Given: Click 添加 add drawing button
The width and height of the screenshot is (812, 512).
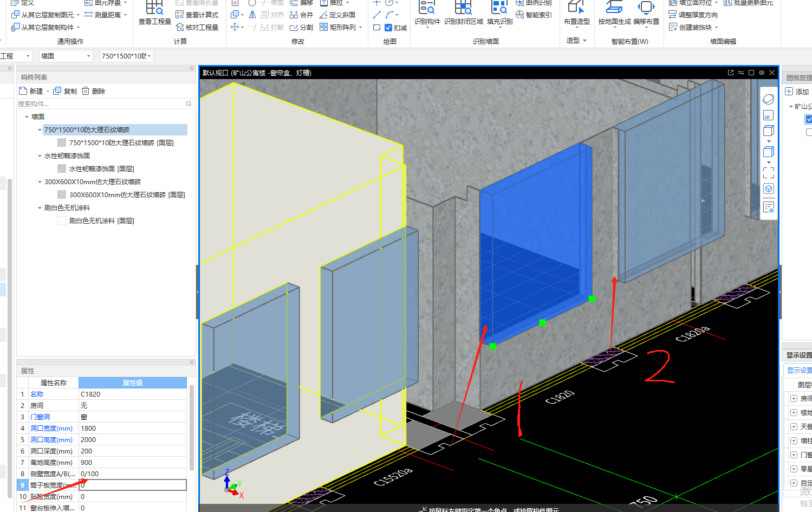Looking at the screenshot, I should point(797,92).
